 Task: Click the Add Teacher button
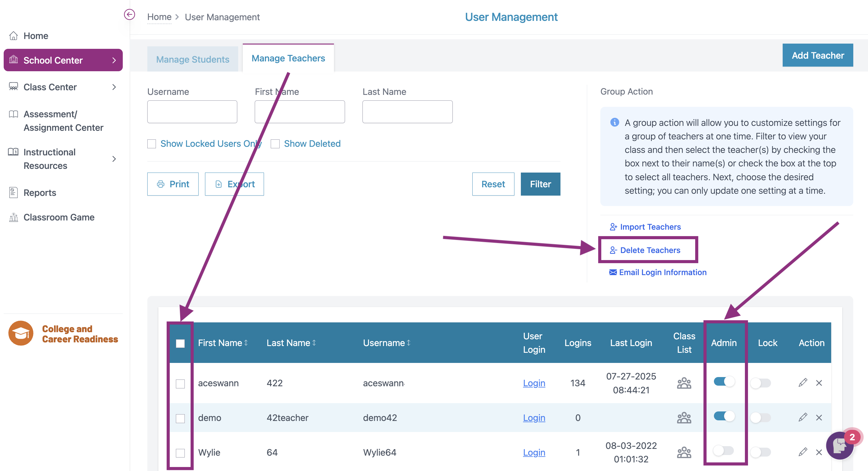817,55
